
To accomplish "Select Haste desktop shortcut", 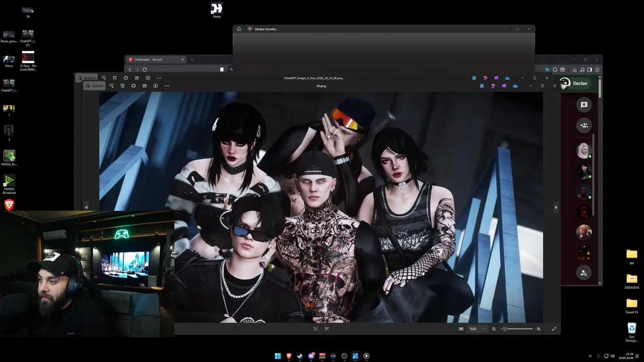I will coord(216,10).
